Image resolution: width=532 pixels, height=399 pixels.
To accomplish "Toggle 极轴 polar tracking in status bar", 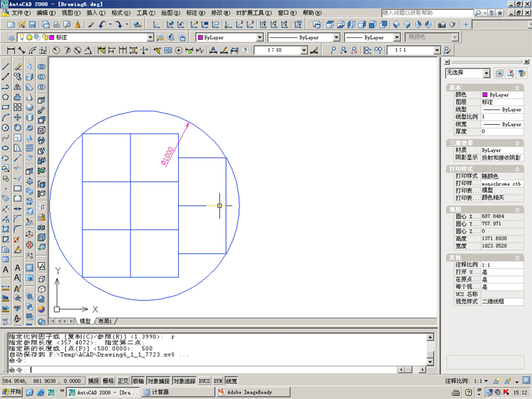I will 138,381.
